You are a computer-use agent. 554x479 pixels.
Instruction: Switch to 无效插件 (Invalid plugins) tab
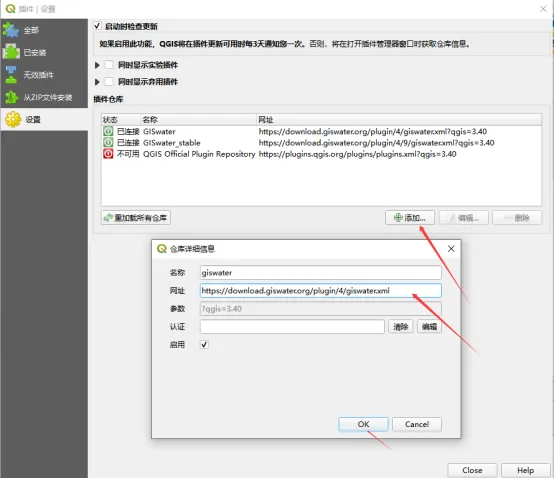point(44,75)
